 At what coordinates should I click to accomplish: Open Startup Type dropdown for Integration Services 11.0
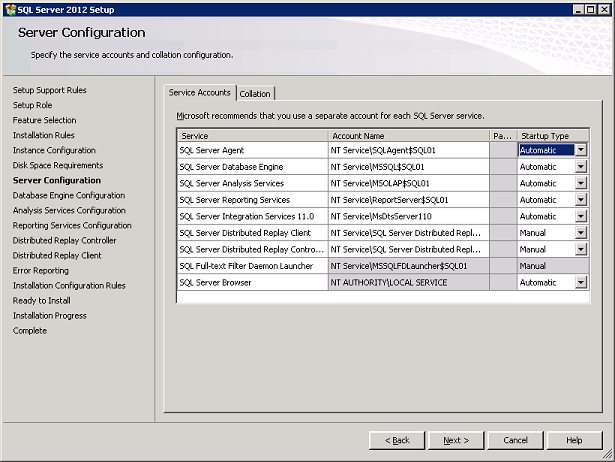[581, 216]
